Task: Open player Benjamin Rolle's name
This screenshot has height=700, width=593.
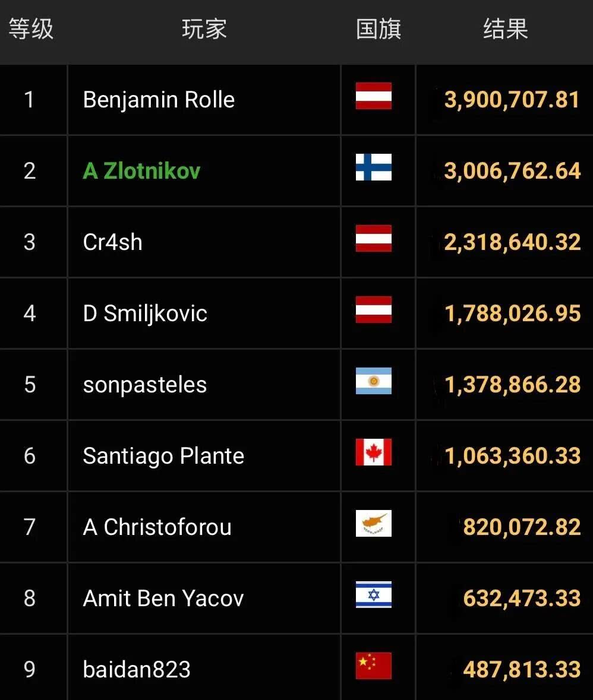Action: tap(159, 100)
